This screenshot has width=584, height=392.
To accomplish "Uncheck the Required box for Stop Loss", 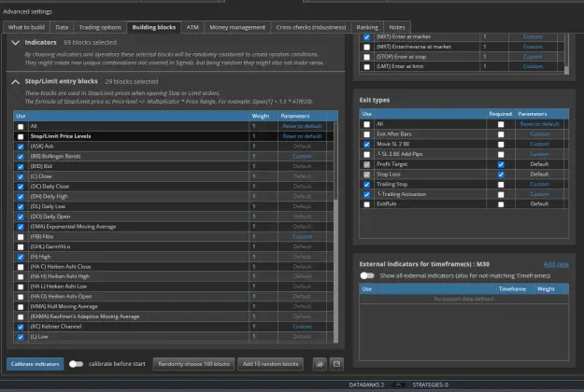I will click(x=501, y=175).
